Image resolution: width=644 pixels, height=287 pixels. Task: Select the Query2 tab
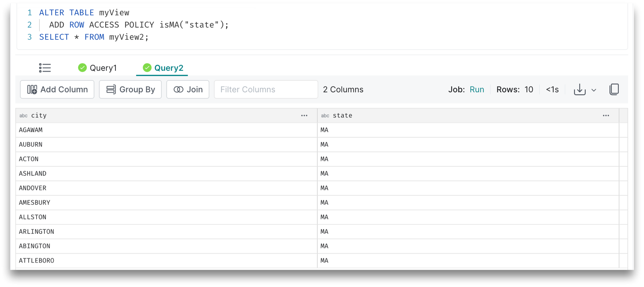pyautogui.click(x=168, y=68)
